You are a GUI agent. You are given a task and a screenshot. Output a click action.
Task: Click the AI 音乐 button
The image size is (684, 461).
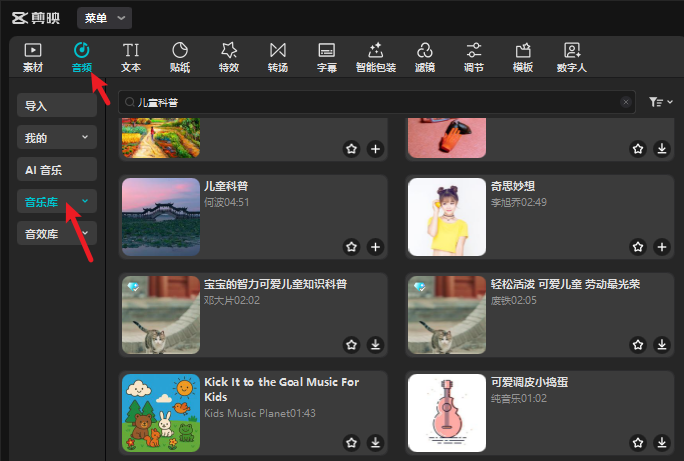57,169
